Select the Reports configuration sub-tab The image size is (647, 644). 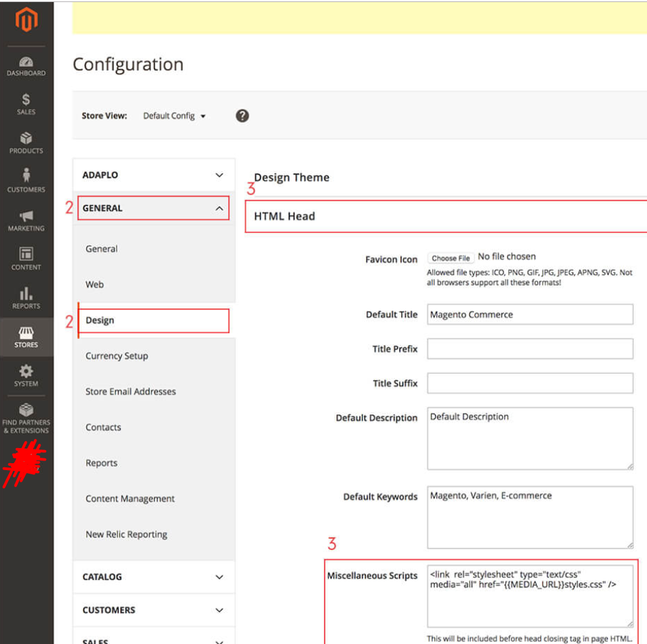[x=102, y=463]
